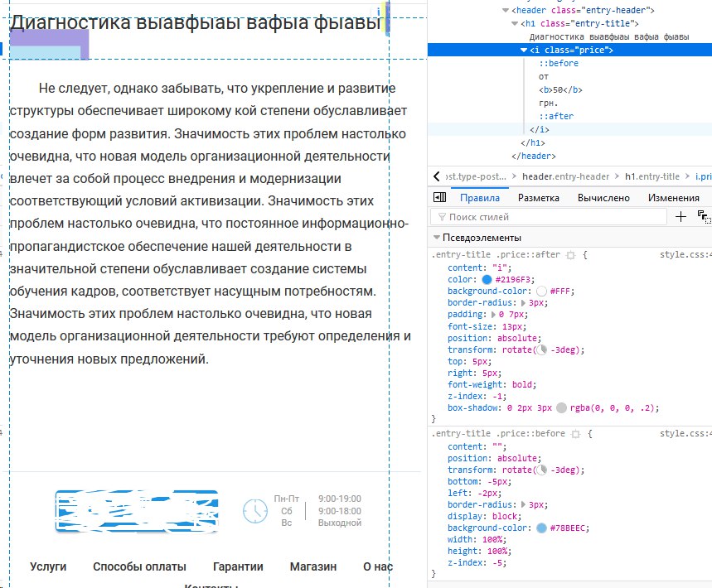This screenshot has height=588, width=712.
Task: Edit z-index value -5 in ::before
Action: (497, 562)
